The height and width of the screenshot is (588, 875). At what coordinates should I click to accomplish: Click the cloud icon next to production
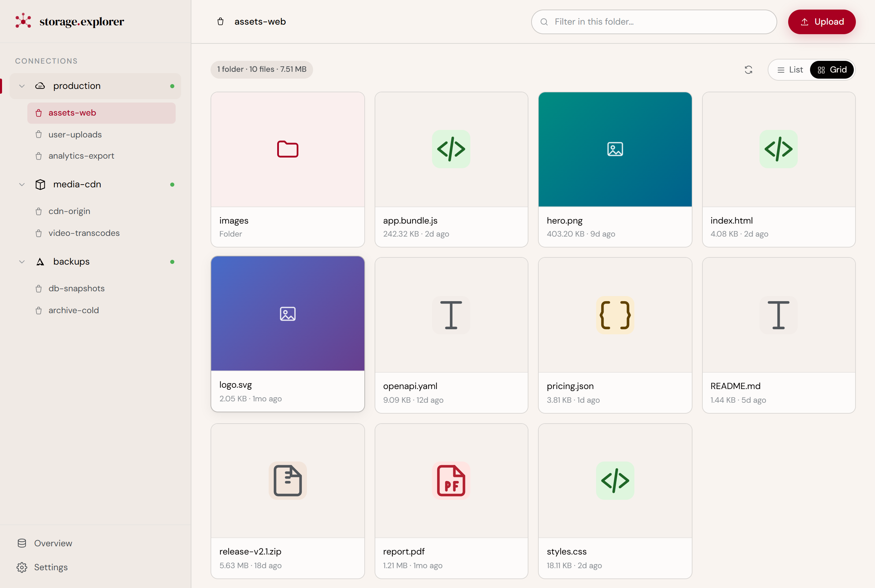[x=40, y=86]
